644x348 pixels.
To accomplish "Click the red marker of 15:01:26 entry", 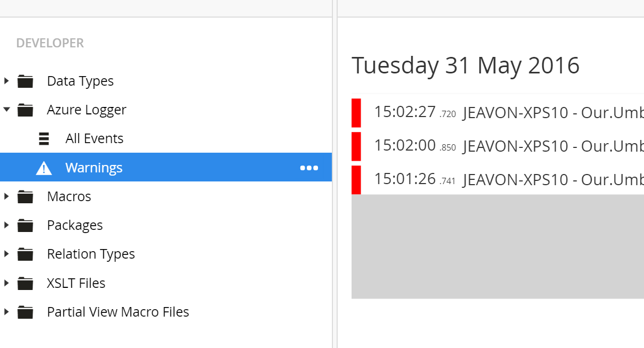I will (356, 180).
